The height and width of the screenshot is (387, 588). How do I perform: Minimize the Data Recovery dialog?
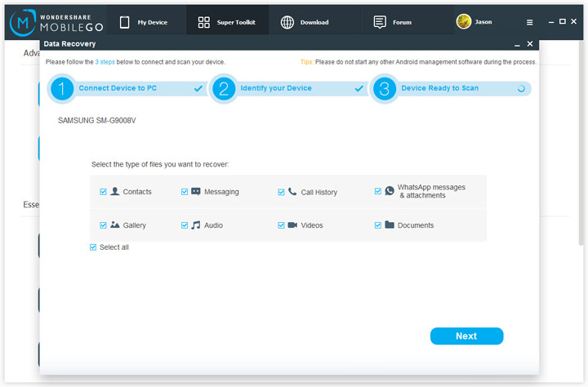[517, 44]
